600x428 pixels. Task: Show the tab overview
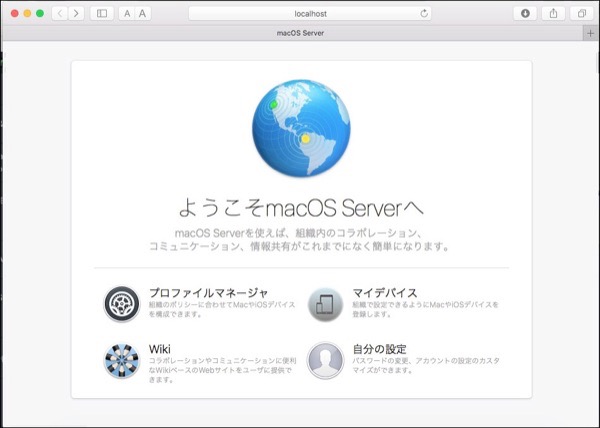tap(581, 13)
